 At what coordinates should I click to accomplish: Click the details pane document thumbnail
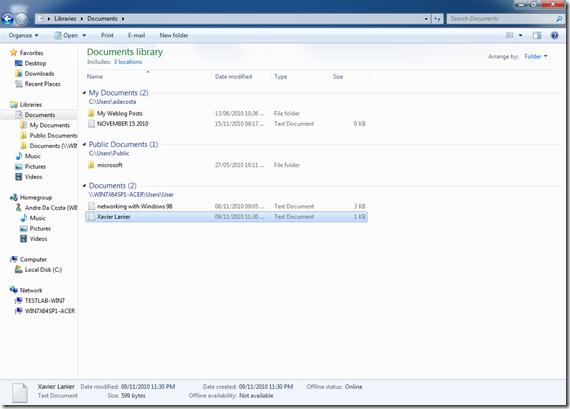point(20,392)
